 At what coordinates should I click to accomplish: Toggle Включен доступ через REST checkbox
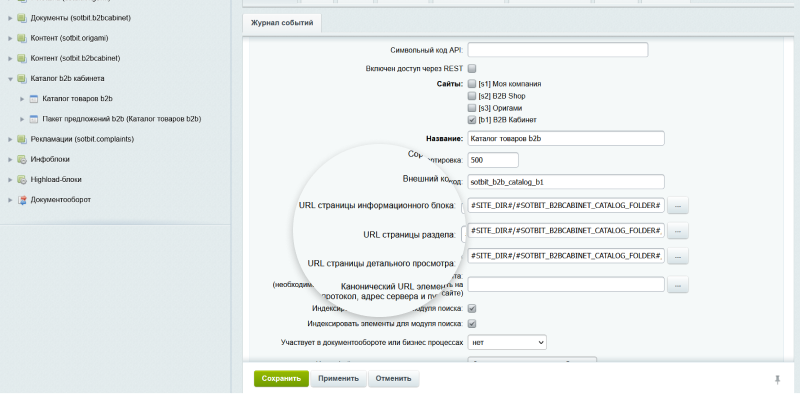472,68
